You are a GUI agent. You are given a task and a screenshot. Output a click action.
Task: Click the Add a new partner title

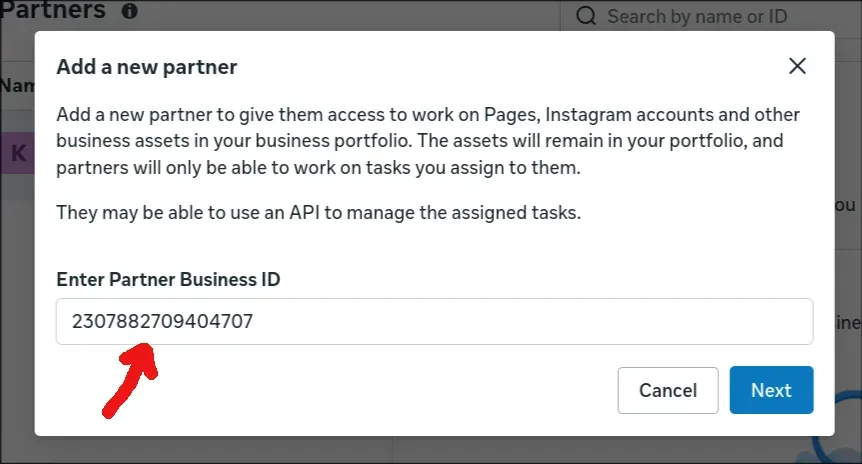147,67
